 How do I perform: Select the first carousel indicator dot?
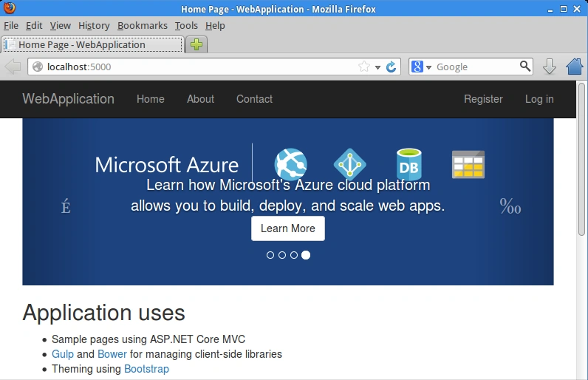coord(270,255)
